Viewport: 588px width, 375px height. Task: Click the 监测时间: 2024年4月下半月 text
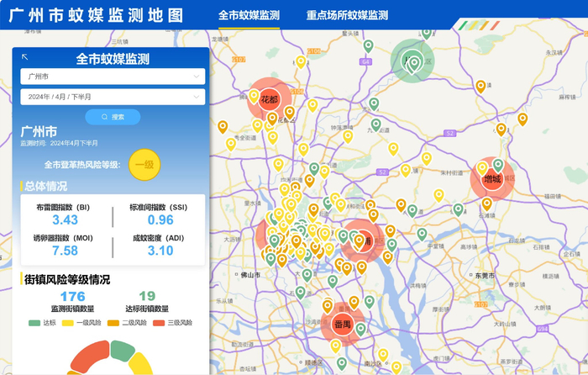tap(60, 143)
